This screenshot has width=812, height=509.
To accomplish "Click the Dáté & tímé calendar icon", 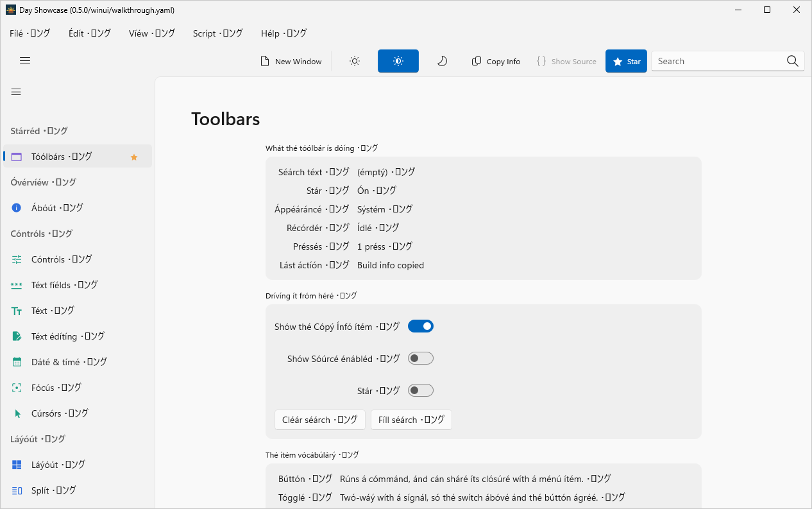I will coord(17,362).
